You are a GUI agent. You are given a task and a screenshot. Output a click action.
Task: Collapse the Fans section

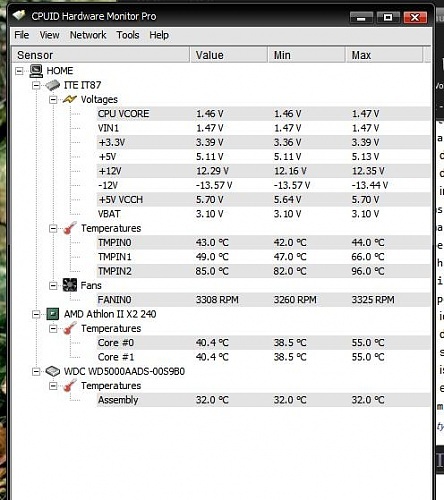pos(53,286)
